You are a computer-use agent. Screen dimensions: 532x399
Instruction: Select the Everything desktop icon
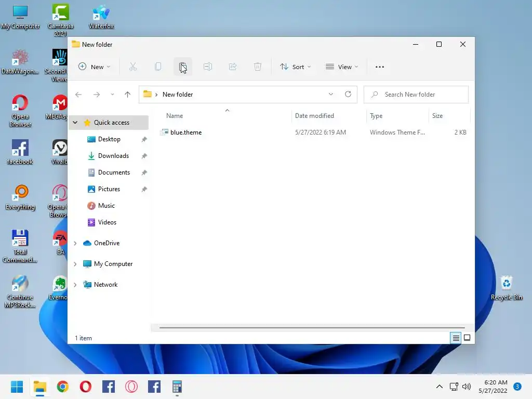pos(20,198)
